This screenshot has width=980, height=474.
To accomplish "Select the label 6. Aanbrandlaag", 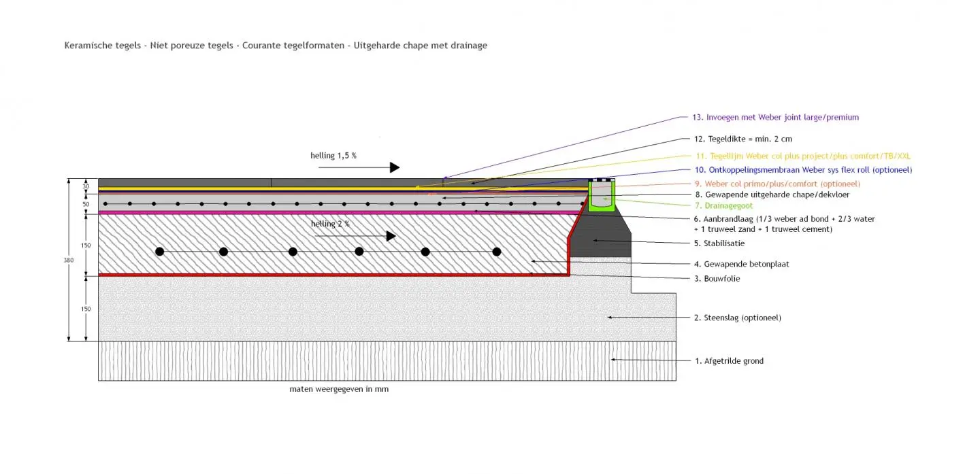I will [x=784, y=219].
